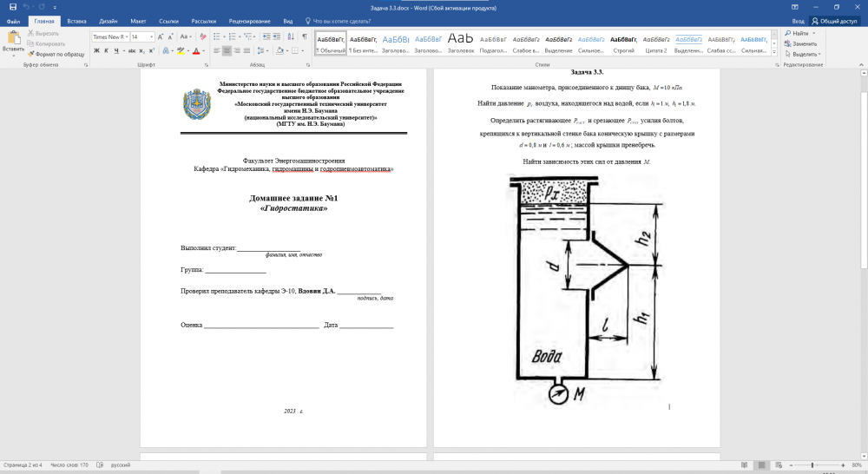Apply the Заголовок title style
This screenshot has width=868, height=474.
[x=461, y=43]
